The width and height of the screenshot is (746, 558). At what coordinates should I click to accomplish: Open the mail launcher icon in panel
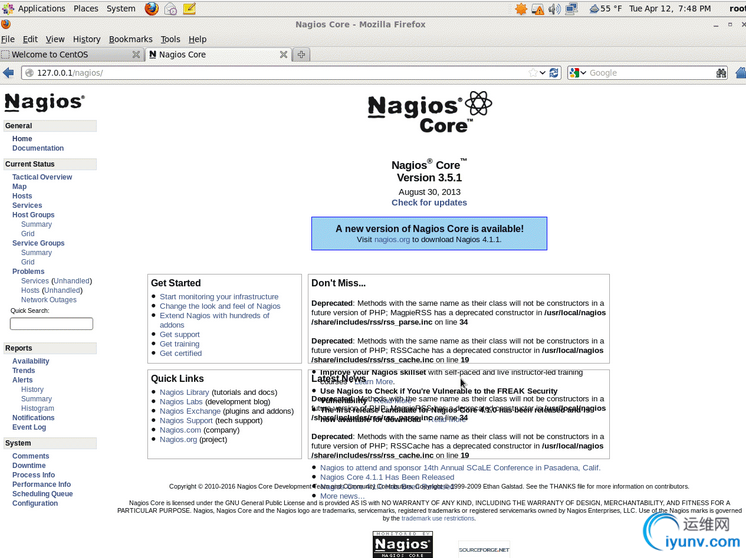[171, 9]
